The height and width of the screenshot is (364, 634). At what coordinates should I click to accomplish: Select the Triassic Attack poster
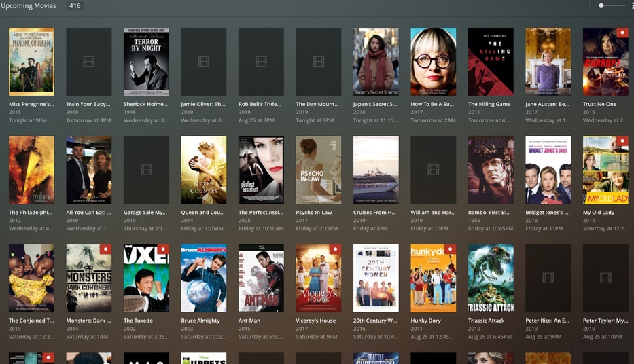tap(491, 278)
